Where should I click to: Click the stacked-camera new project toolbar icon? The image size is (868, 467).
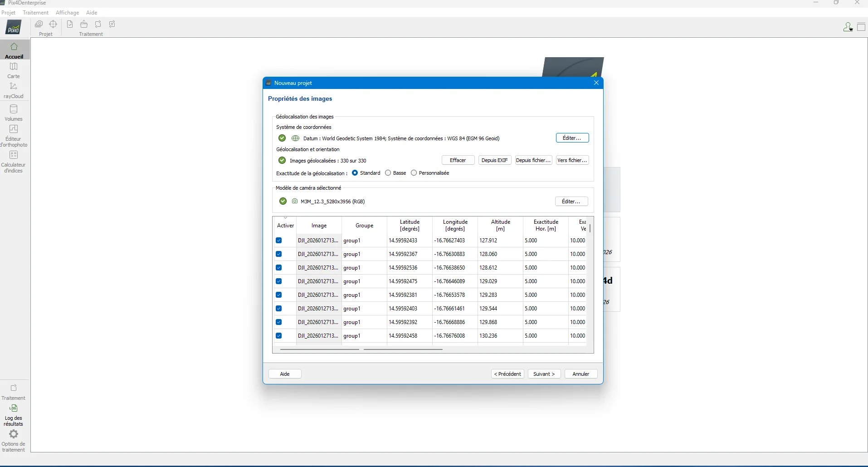click(39, 24)
